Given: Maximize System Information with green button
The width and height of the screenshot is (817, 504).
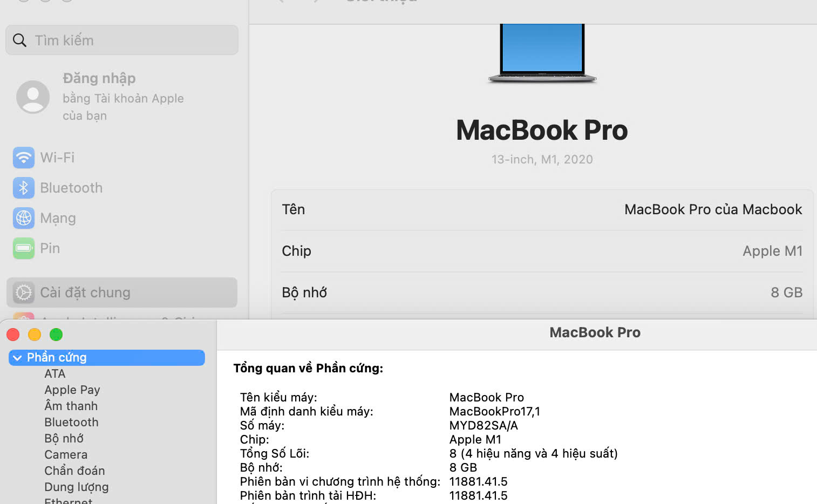Looking at the screenshot, I should click(x=56, y=335).
